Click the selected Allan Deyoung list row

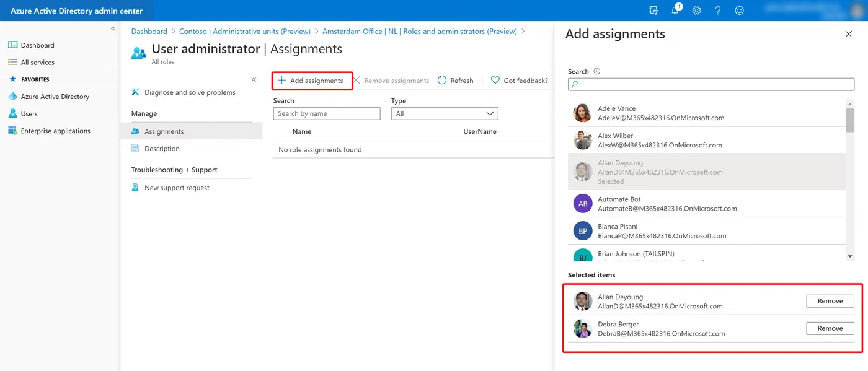[707, 172]
